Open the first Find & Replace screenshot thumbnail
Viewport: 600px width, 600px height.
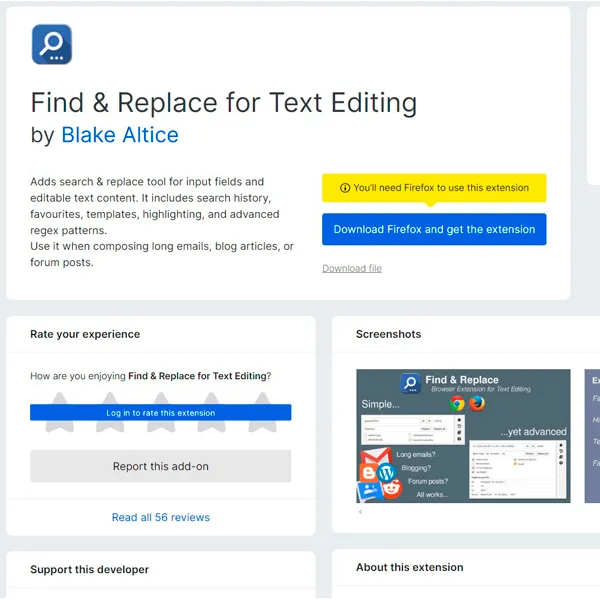pos(463,436)
